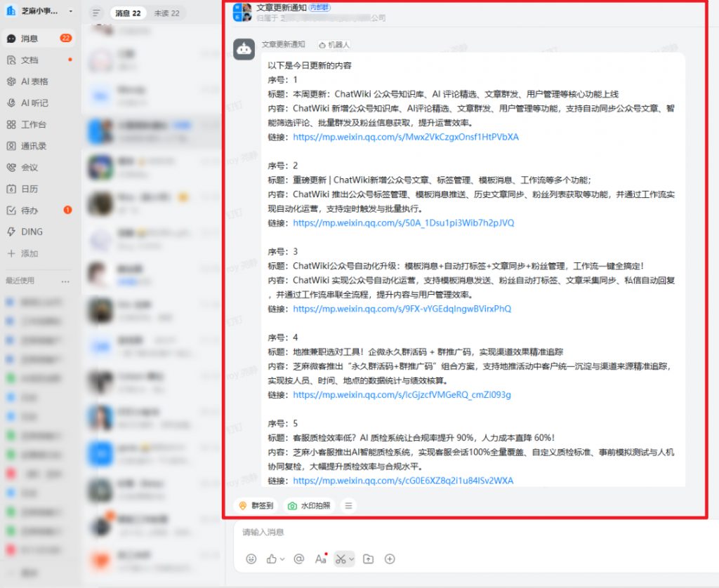Viewport: 719px width, 588px height.
Task: Open text formatting with the Aa icon
Action: pos(320,559)
